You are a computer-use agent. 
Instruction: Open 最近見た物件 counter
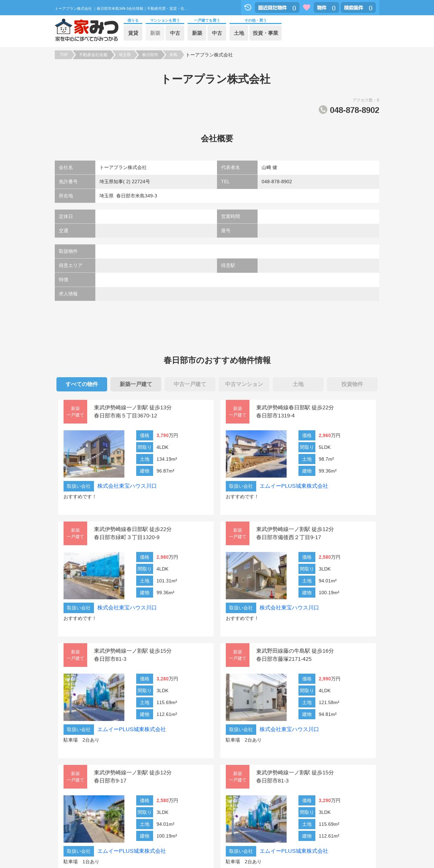pos(277,7)
